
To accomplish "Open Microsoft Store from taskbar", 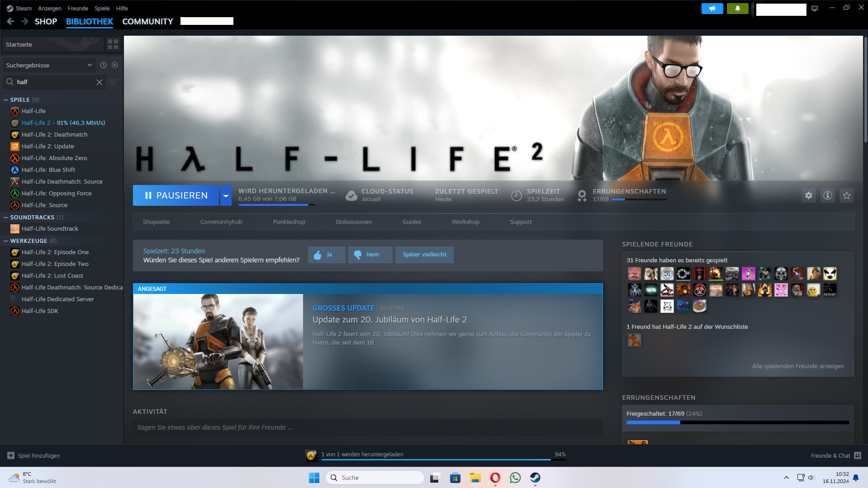I will point(455,478).
